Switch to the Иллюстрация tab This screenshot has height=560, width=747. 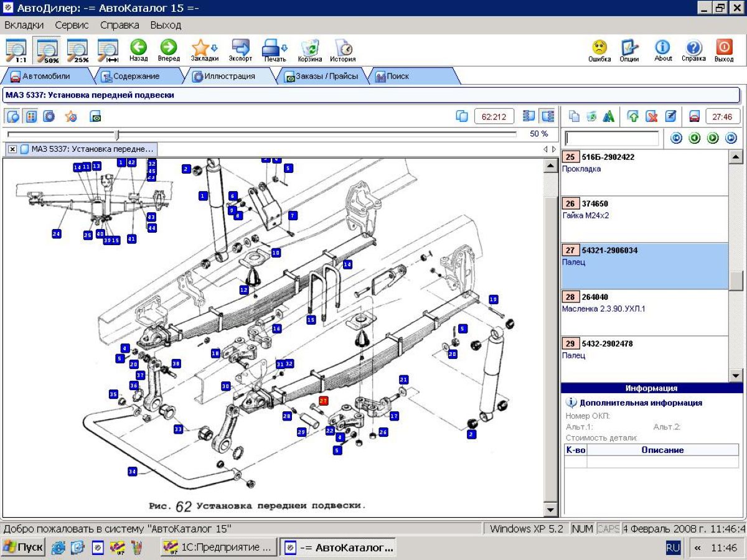(229, 76)
